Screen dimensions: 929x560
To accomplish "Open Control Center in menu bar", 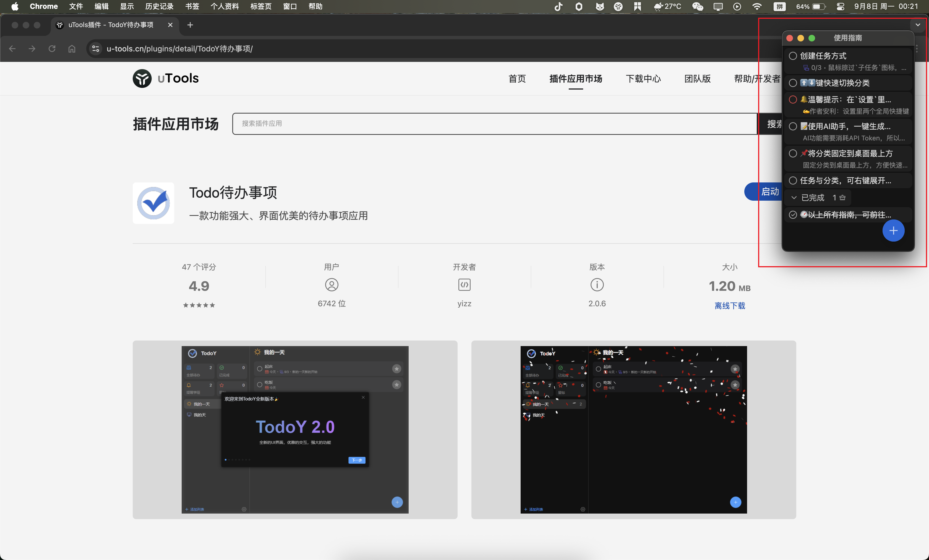I will pyautogui.click(x=840, y=6).
